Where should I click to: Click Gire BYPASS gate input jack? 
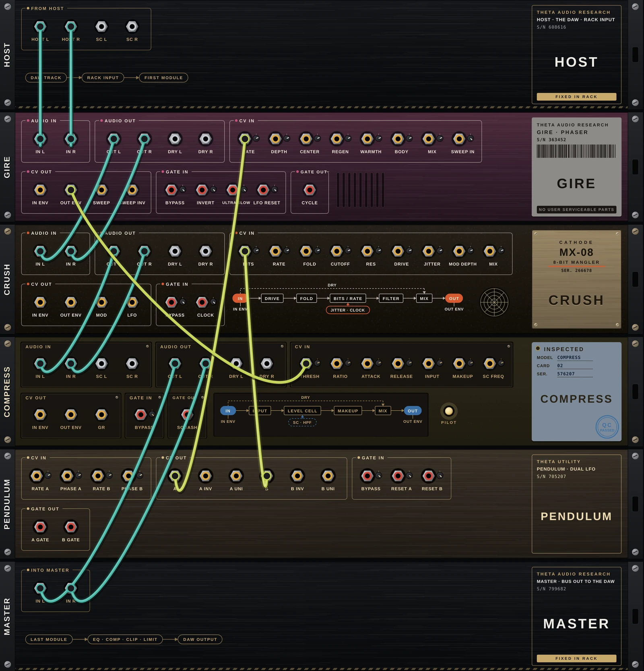pyautogui.click(x=171, y=190)
